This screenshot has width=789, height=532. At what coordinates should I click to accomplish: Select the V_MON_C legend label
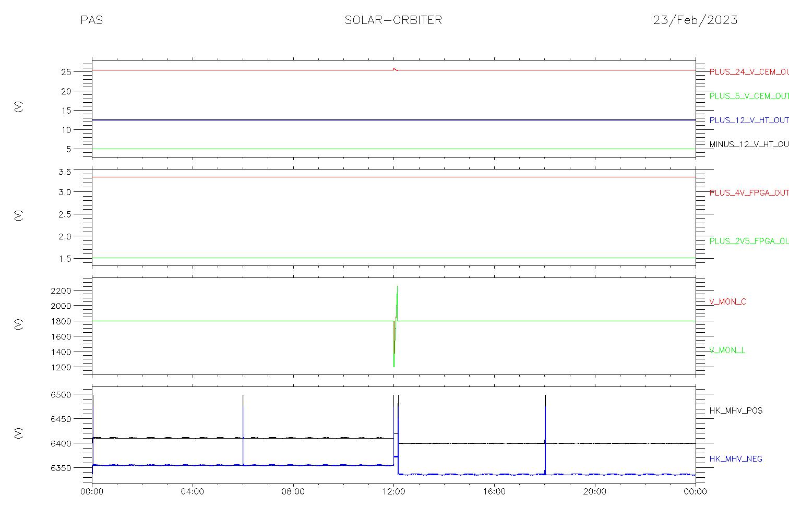(727, 301)
